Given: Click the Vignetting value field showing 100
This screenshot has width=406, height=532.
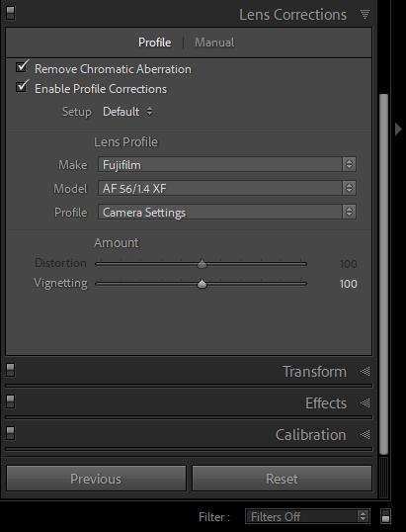Looking at the screenshot, I should point(348,284).
